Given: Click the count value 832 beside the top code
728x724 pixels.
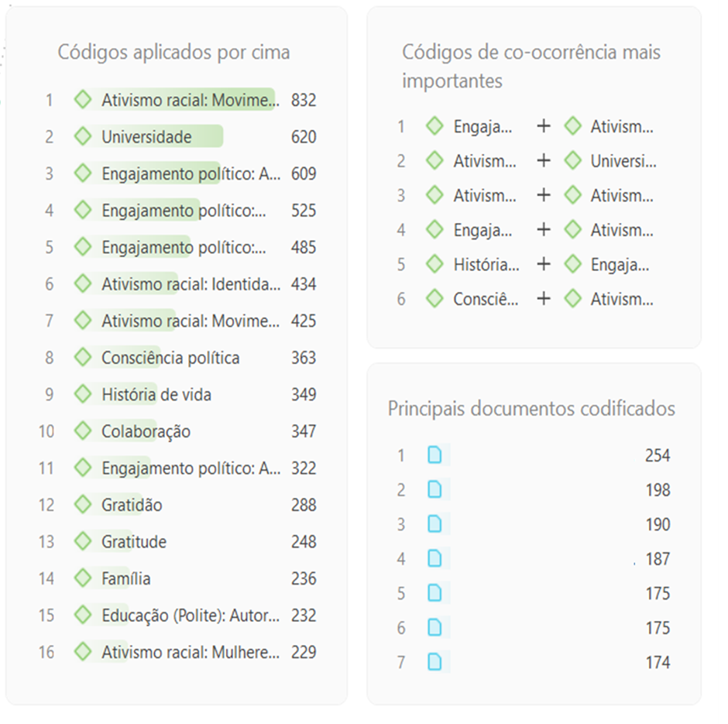Looking at the screenshot, I should click(x=304, y=100).
